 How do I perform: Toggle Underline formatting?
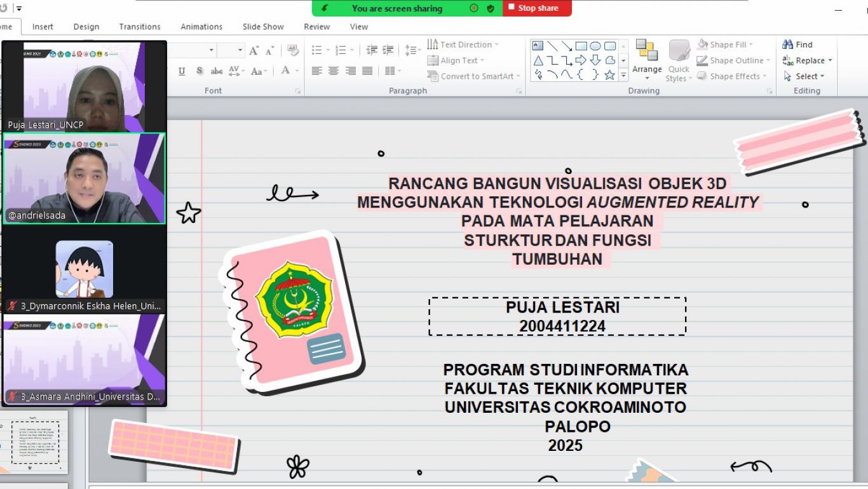click(182, 71)
